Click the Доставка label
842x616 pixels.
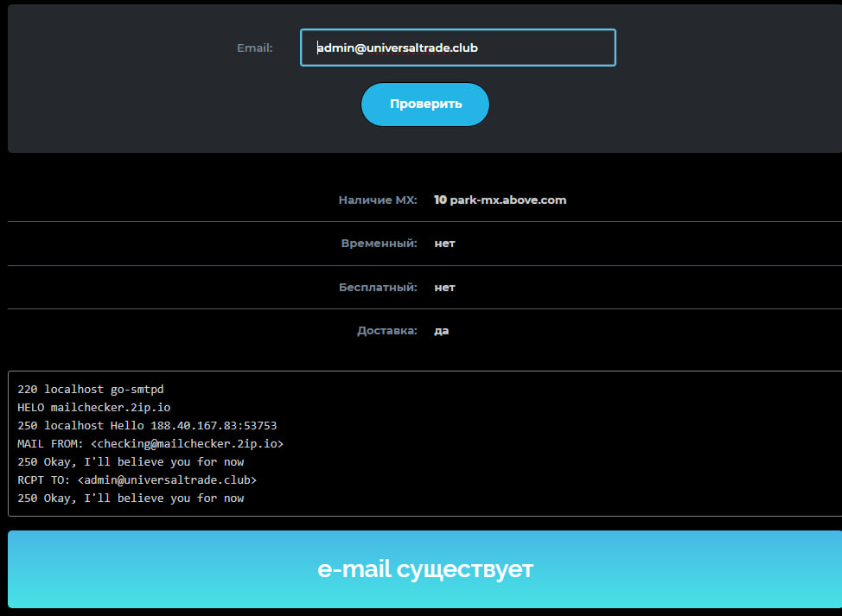[x=387, y=331]
